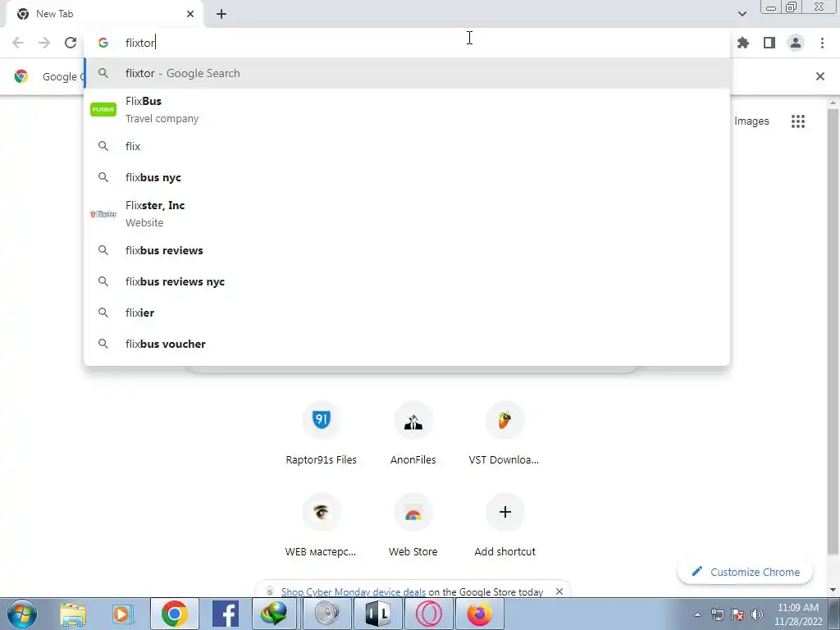This screenshot has width=840, height=630.
Task: Select the 'flixbus voucher' suggestion
Action: click(x=407, y=344)
